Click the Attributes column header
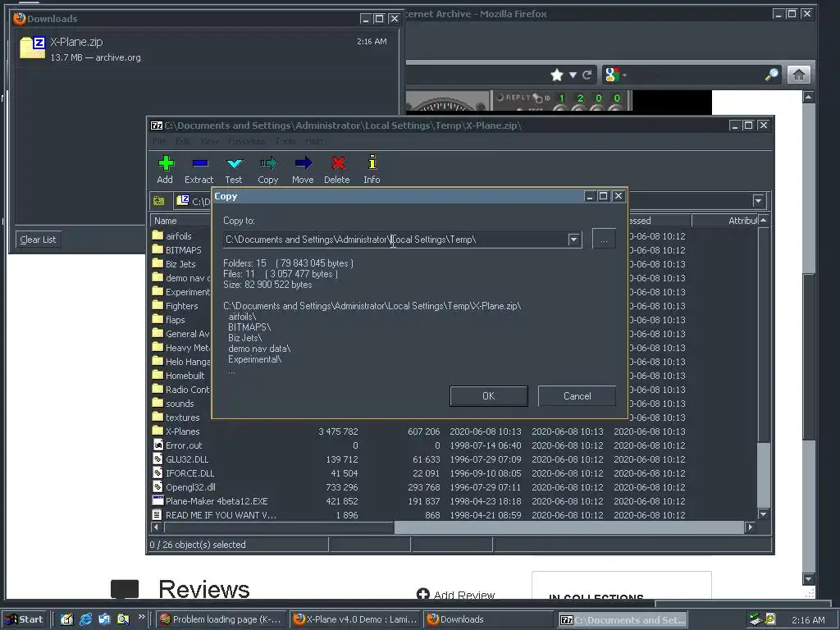The image size is (840, 630). (725, 221)
